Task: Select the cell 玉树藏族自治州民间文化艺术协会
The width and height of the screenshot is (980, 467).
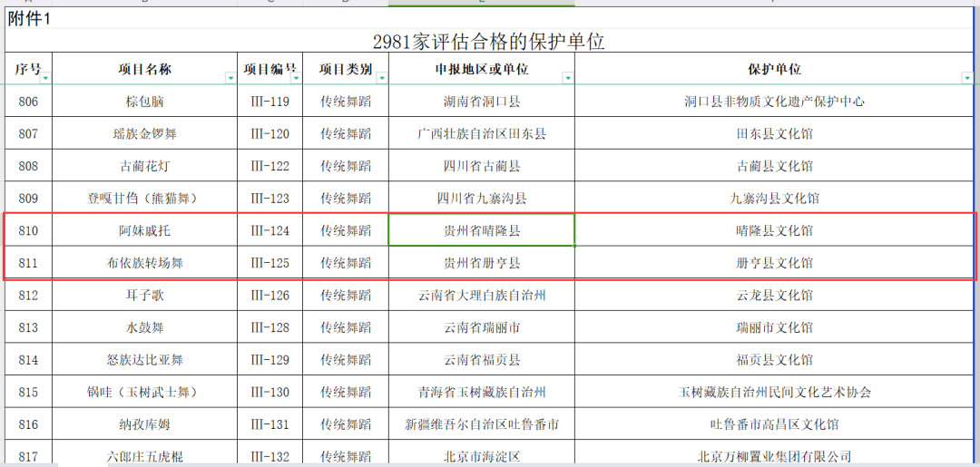Action: click(x=774, y=393)
